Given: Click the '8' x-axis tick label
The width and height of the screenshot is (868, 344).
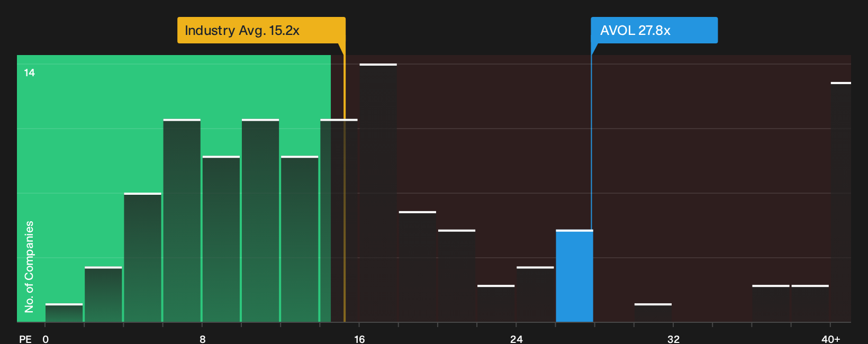Looking at the screenshot, I should point(203,339).
